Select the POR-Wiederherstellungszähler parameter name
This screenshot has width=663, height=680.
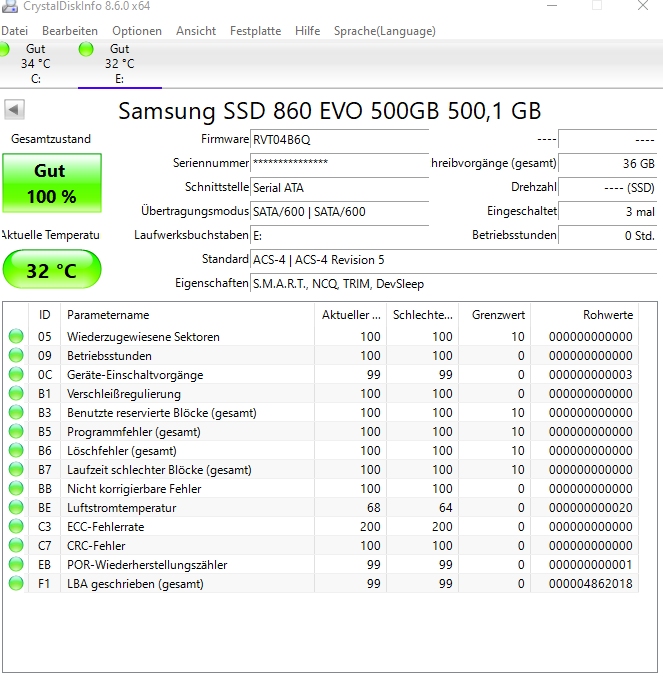(147, 565)
